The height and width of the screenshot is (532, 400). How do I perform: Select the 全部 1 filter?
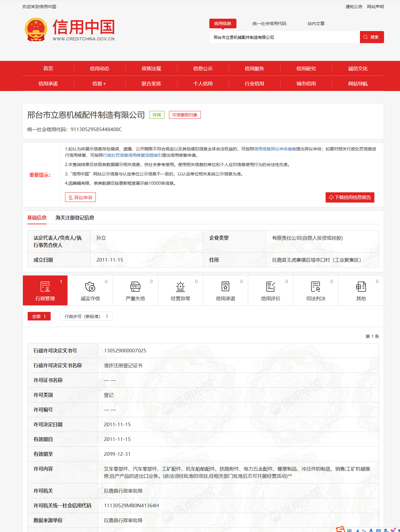[39, 316]
